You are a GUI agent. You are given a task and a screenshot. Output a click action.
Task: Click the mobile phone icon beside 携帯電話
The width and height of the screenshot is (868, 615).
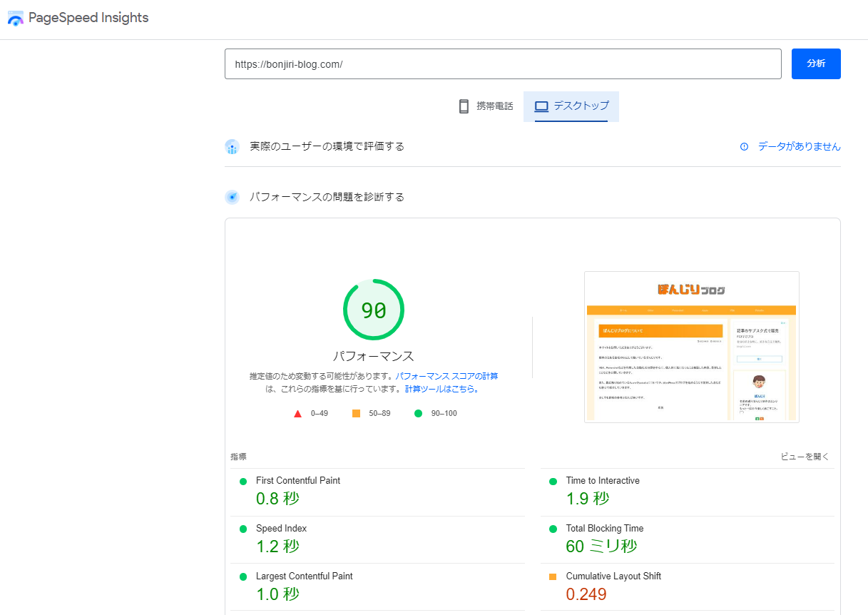tap(464, 106)
